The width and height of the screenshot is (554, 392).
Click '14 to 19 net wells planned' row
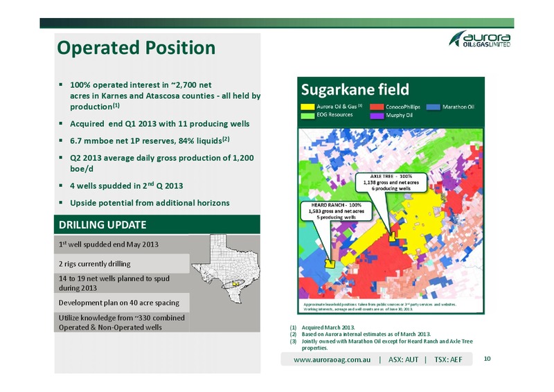(122, 283)
